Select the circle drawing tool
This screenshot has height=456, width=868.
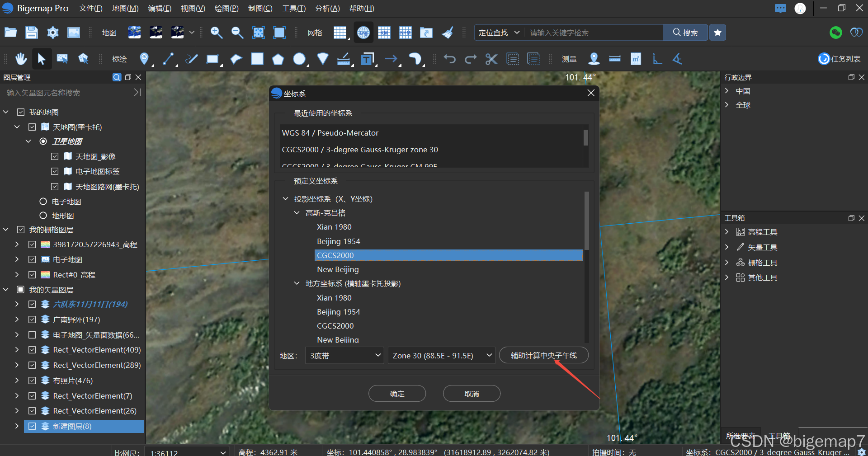pyautogui.click(x=299, y=59)
